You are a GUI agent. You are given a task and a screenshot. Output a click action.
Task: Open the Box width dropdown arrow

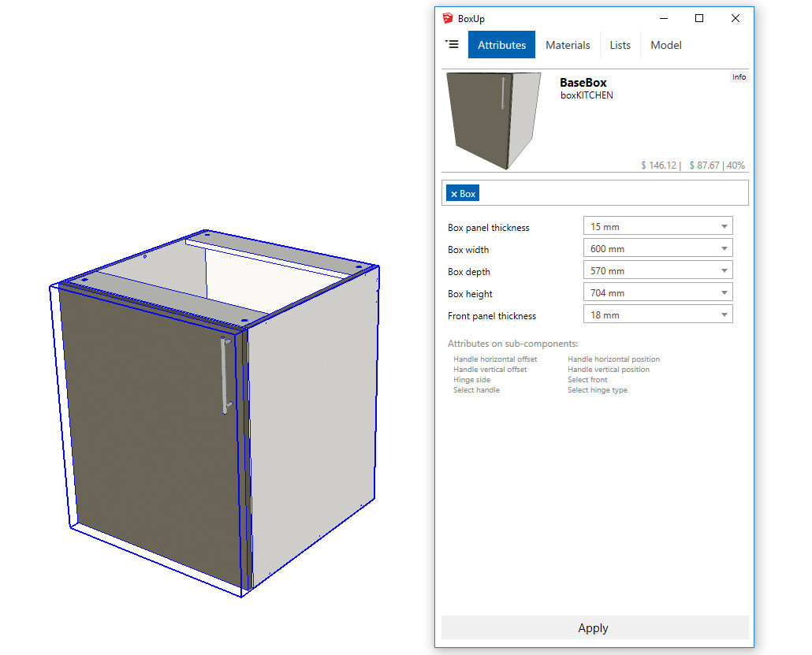pos(724,248)
